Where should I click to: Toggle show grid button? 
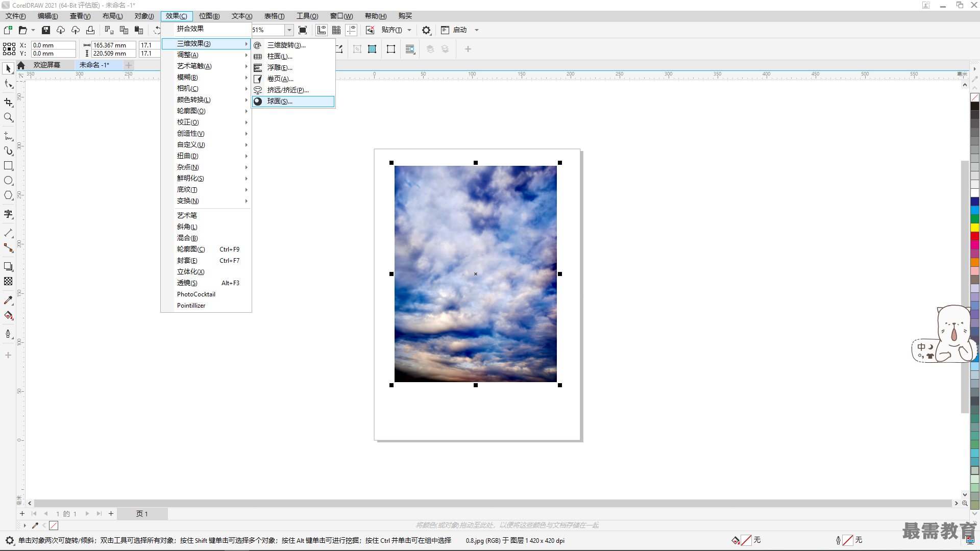(336, 30)
